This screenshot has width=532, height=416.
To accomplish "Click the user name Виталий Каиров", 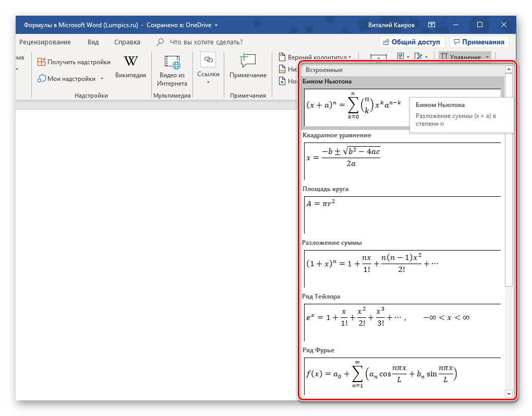I will click(x=391, y=25).
